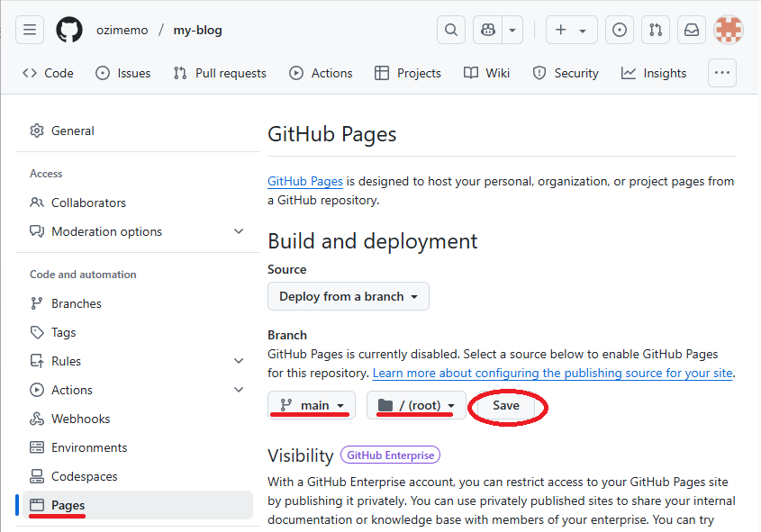Open the search magnifier button
Viewport: 761px width, 532px height.
click(x=451, y=30)
